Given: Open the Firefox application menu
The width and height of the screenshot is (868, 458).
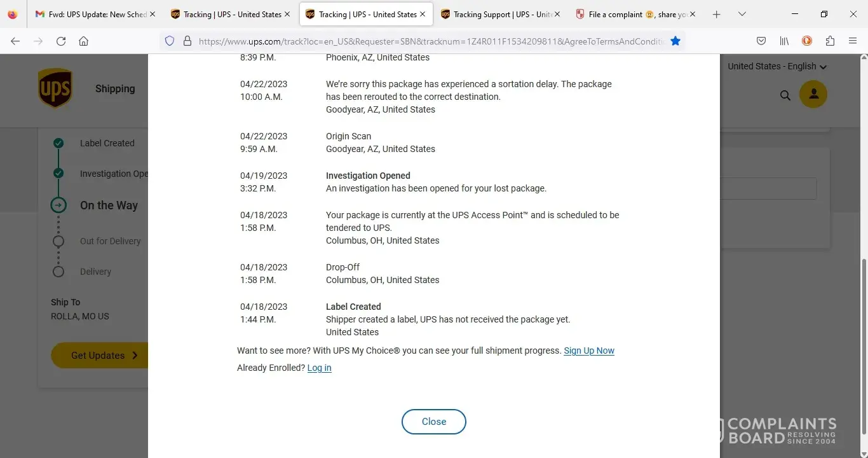Looking at the screenshot, I should (x=853, y=41).
